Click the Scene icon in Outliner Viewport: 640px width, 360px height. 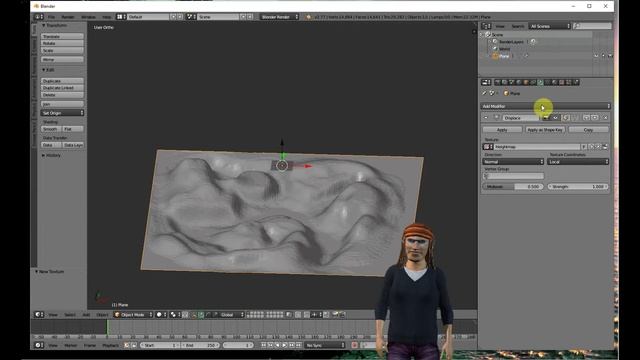point(488,35)
